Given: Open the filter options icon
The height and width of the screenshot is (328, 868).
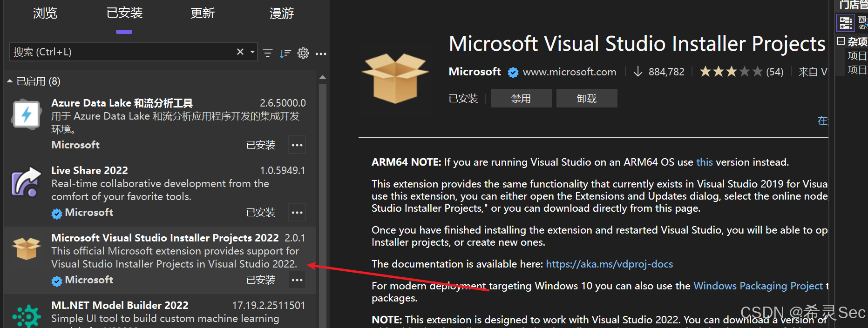Looking at the screenshot, I should [x=268, y=53].
